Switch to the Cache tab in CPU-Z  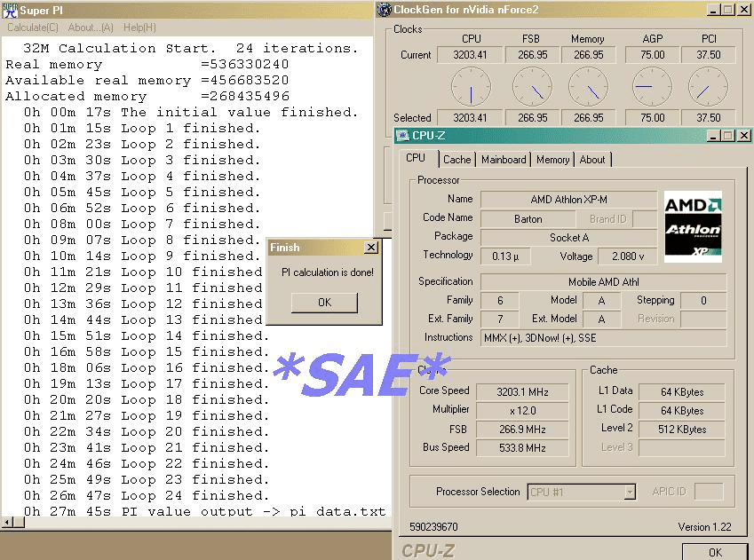click(456, 160)
